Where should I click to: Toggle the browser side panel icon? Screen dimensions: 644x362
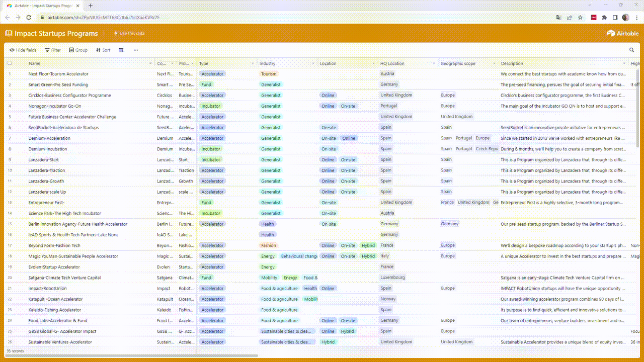(615, 17)
